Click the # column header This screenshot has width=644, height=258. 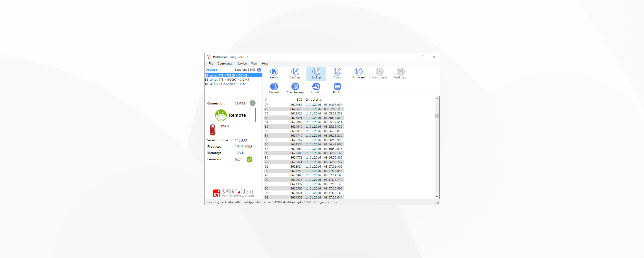pyautogui.click(x=271, y=100)
